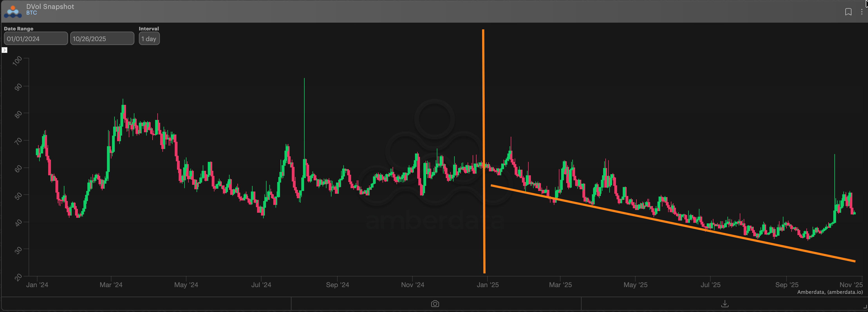Click the 100 y-axis tick label
Viewport: 868px width, 312px height.
click(x=17, y=61)
